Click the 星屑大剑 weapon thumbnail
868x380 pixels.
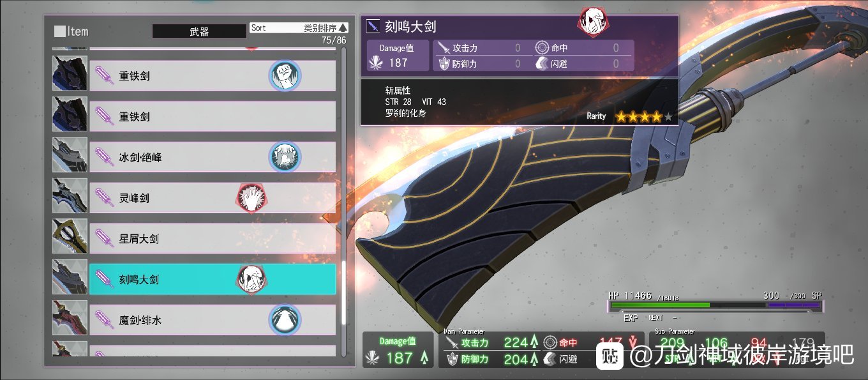[70, 238]
